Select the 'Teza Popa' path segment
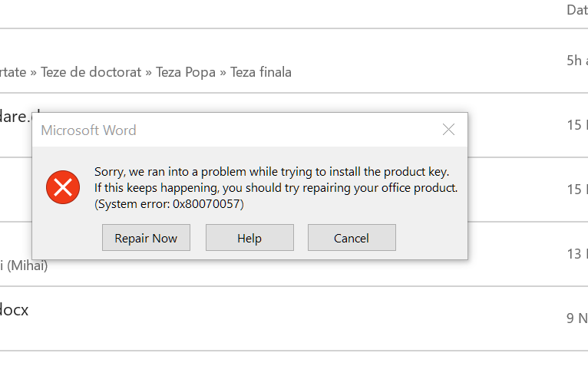The image size is (588, 376). 186,72
